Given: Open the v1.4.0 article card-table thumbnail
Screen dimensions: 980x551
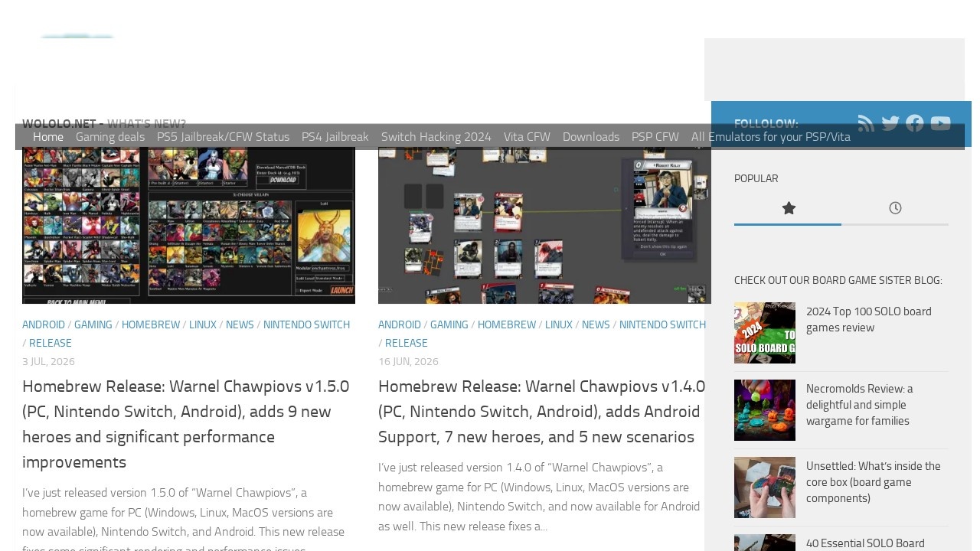Looking at the screenshot, I should click(x=544, y=225).
